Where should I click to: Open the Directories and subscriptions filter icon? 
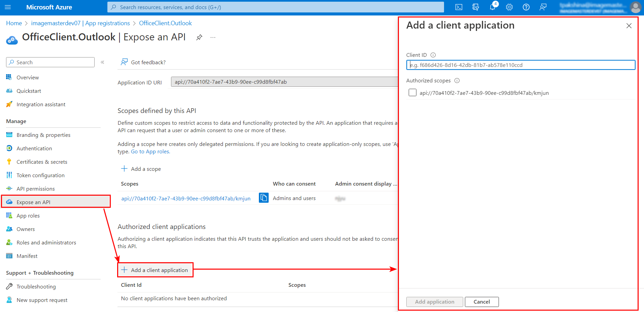point(475,7)
